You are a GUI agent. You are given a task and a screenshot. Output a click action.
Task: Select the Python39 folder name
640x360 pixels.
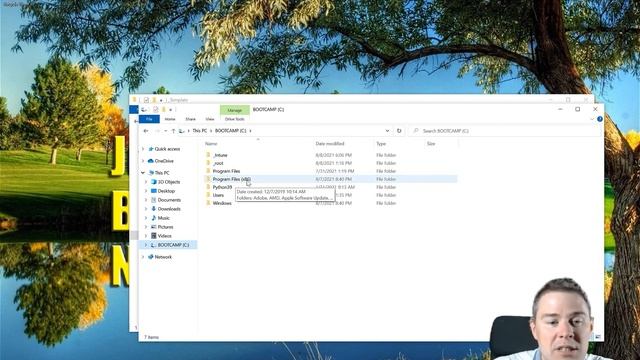pyautogui.click(x=222, y=187)
